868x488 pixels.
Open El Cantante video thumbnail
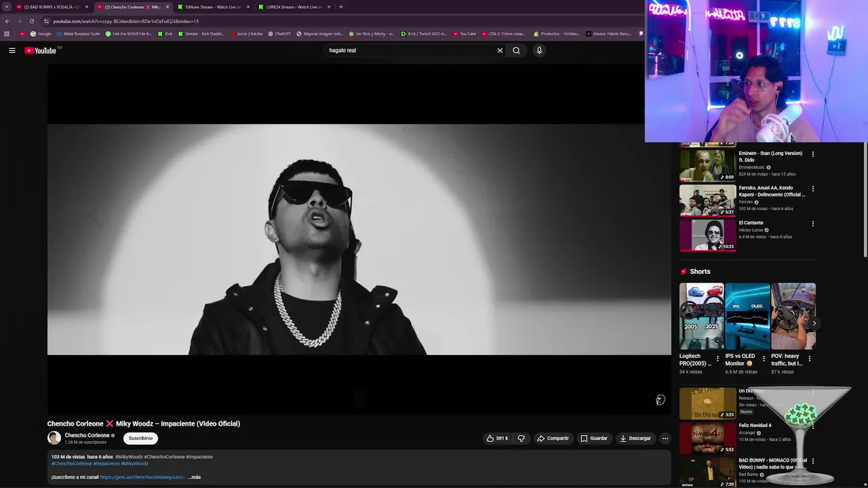point(707,235)
